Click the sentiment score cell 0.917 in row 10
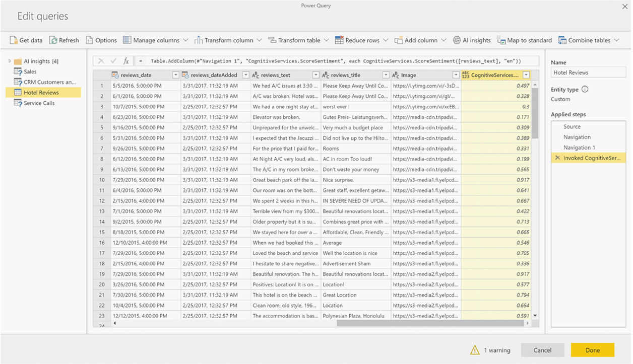 pos(496,180)
